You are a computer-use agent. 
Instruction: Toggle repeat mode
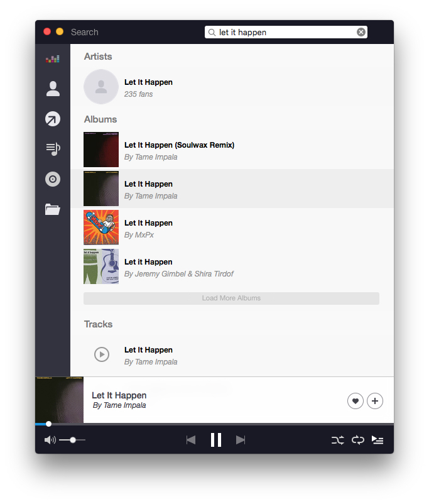[357, 440]
